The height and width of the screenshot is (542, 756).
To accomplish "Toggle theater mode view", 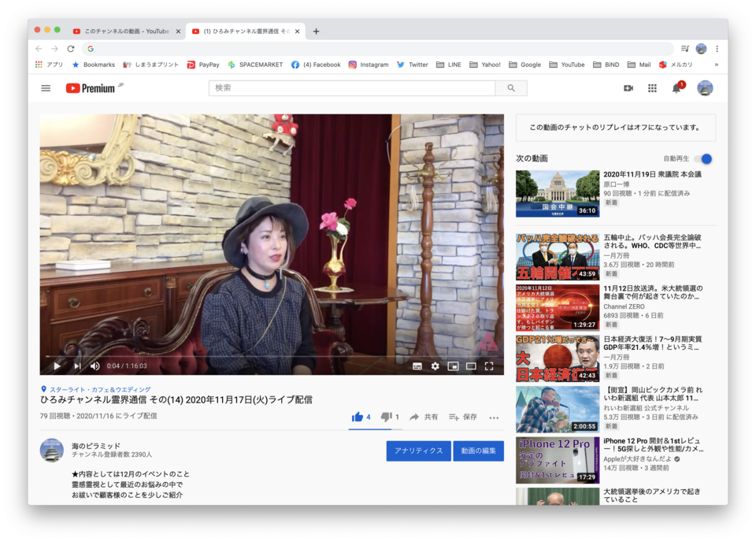I will pyautogui.click(x=471, y=366).
